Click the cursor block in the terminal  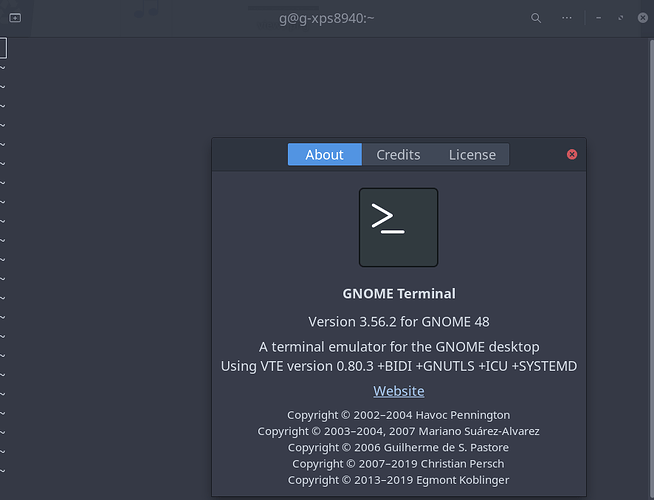pos(3,48)
